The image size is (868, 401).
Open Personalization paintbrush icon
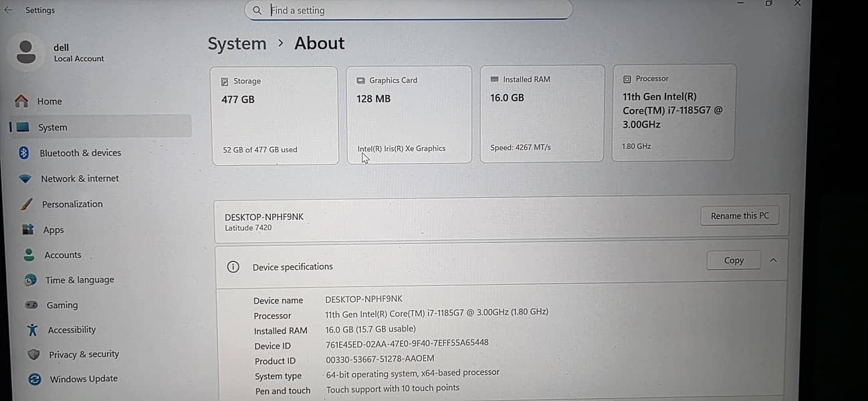[x=26, y=204]
